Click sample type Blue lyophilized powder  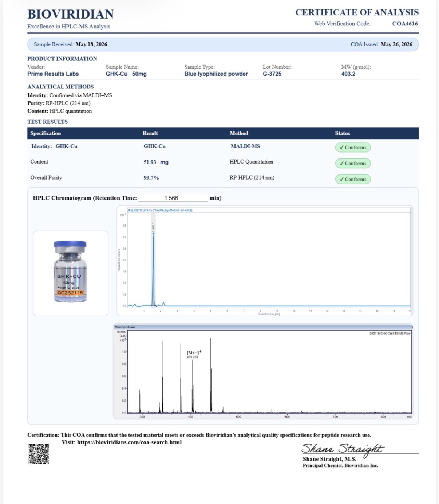(216, 74)
